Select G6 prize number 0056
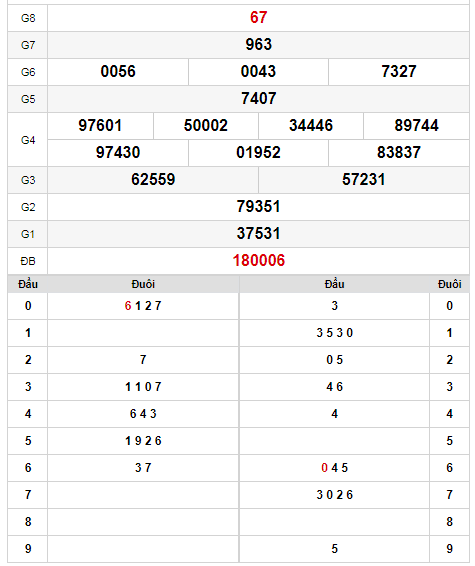The image size is (475, 566). [x=118, y=71]
